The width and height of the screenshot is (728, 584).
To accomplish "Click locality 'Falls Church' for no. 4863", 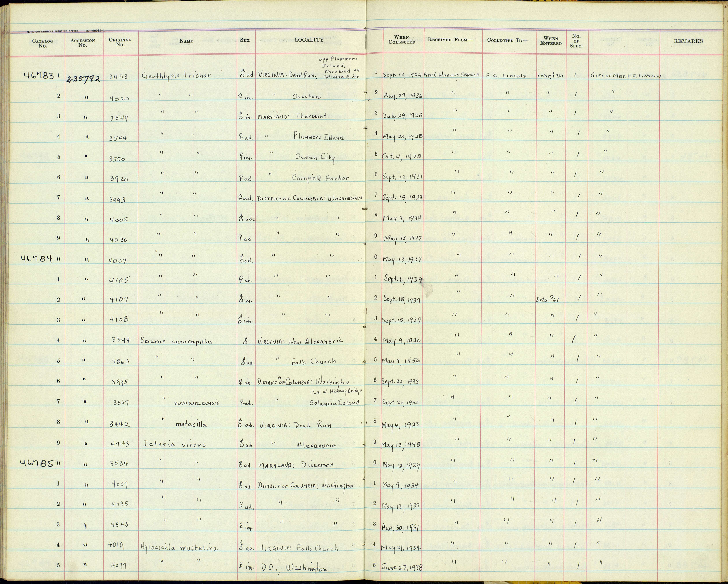I will click(x=314, y=361).
